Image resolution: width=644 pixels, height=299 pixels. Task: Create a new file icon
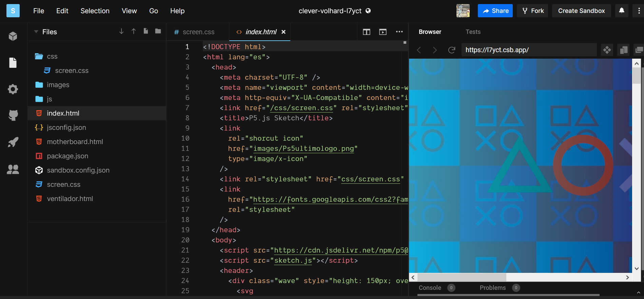(x=146, y=31)
